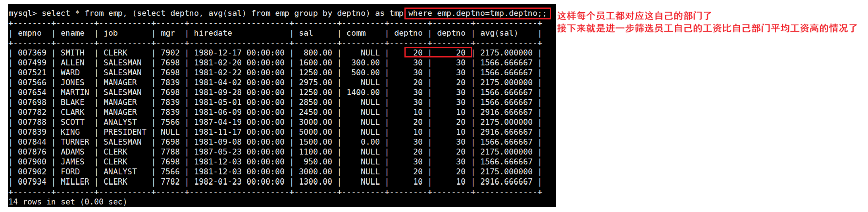The height and width of the screenshot is (212, 868).
Task: Click empno 007521
Action: coord(32,73)
